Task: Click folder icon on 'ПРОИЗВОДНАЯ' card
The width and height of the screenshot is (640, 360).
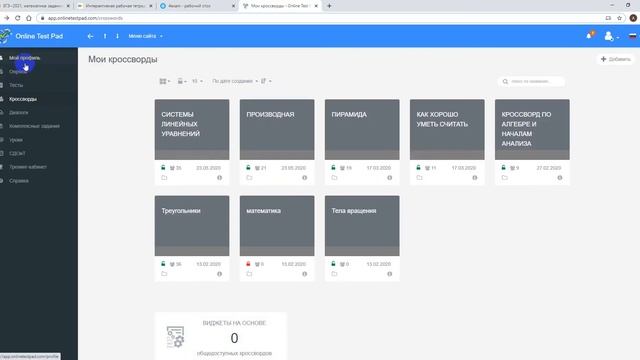Action: tap(249, 178)
